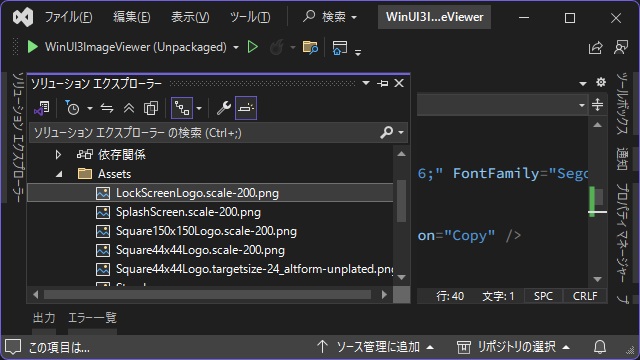The width and height of the screenshot is (640, 360).
Task: Click リポジトリの選択 in status bar
Action: 513,347
